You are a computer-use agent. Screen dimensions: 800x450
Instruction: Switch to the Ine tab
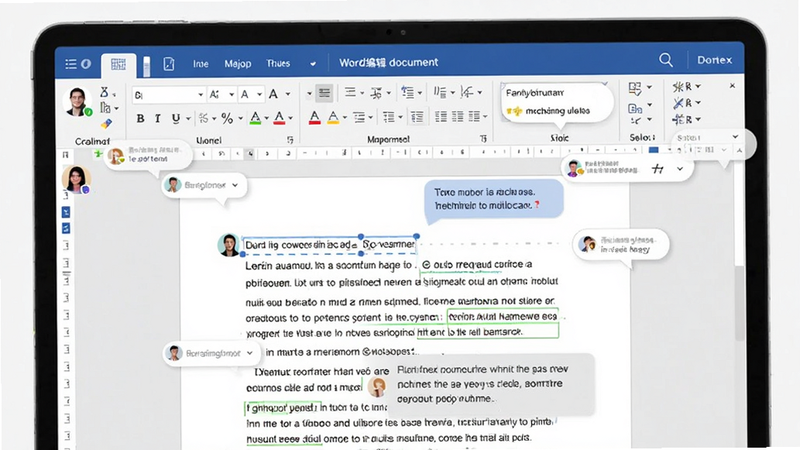(201, 64)
